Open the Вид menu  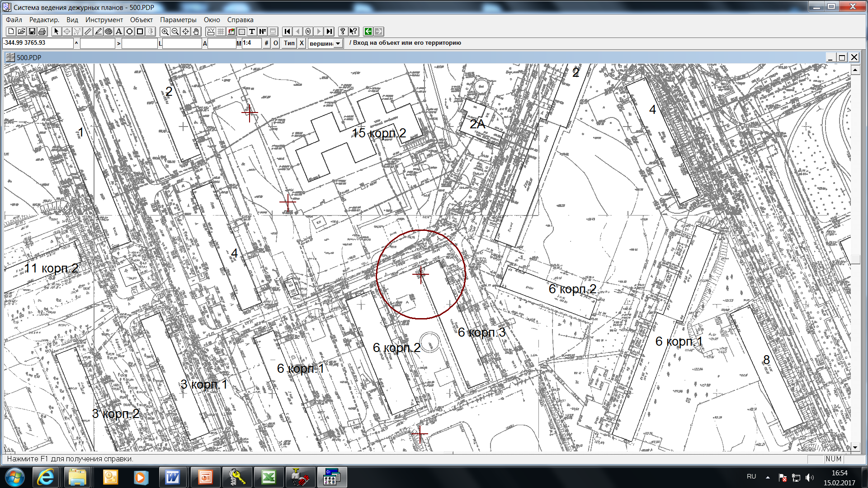click(72, 19)
